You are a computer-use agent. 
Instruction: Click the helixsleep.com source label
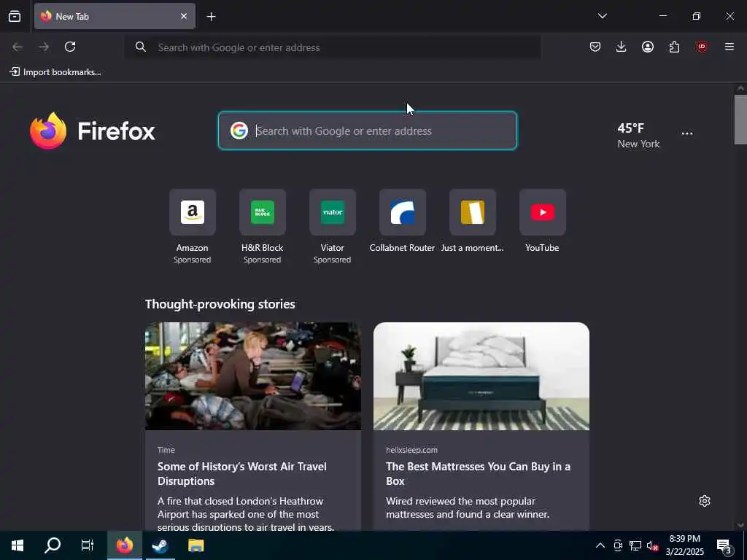click(411, 450)
